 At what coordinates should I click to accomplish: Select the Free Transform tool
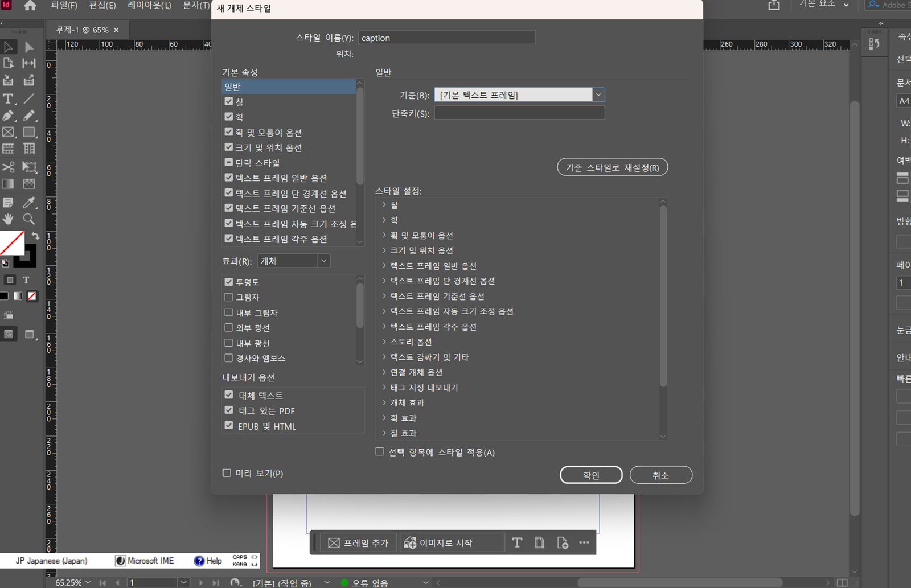click(x=29, y=167)
